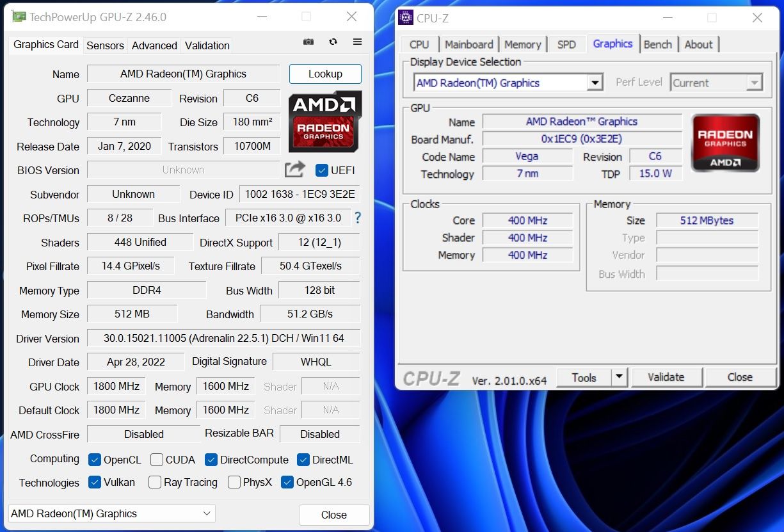This screenshot has width=784, height=532.
Task: Click the 50.4 GTexel/s texture fillrate value
Action: [x=310, y=266]
